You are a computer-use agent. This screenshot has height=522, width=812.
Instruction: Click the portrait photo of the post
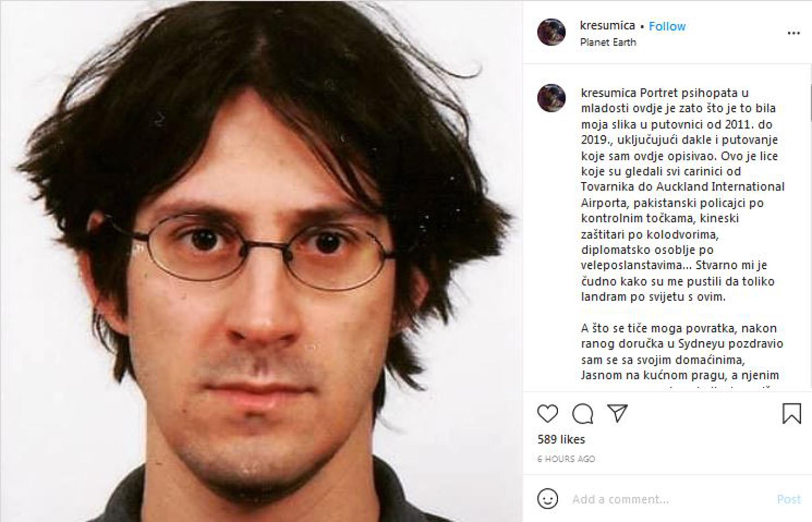click(261, 261)
